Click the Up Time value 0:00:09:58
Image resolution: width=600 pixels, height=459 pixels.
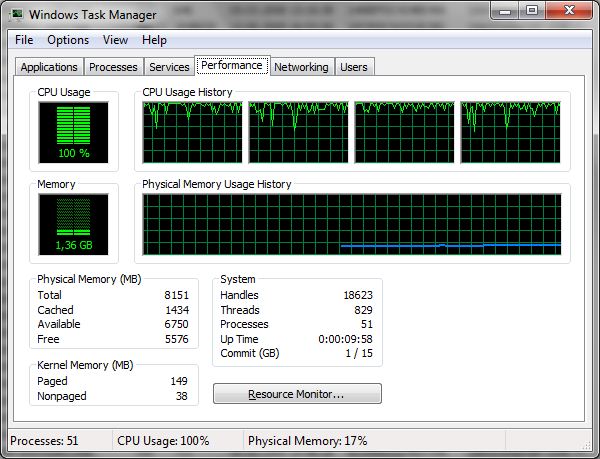(x=345, y=339)
